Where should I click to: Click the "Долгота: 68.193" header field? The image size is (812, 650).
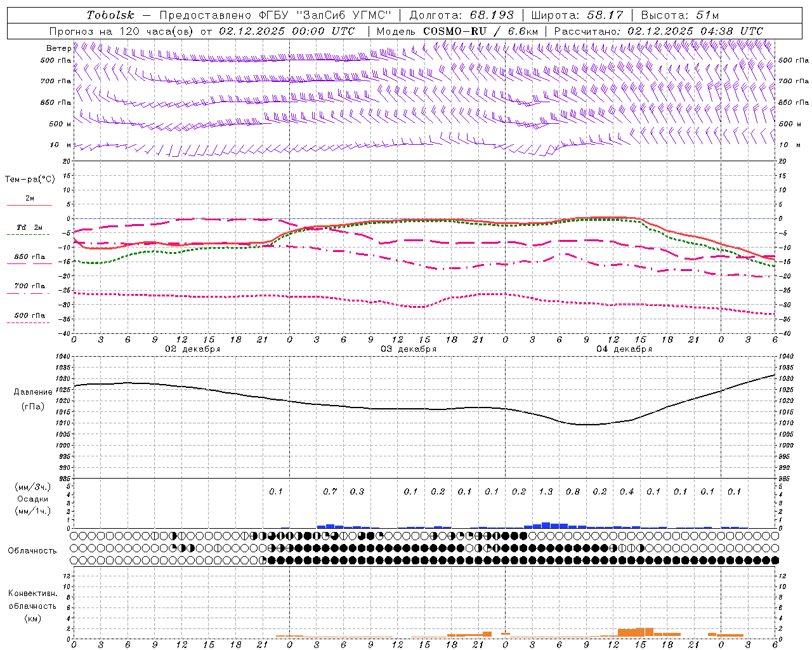click(461, 15)
